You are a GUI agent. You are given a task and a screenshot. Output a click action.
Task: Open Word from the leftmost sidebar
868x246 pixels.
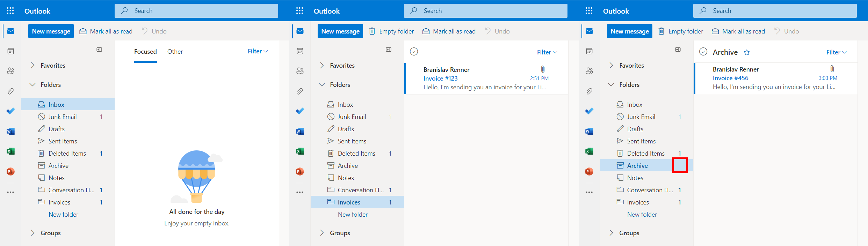point(10,132)
